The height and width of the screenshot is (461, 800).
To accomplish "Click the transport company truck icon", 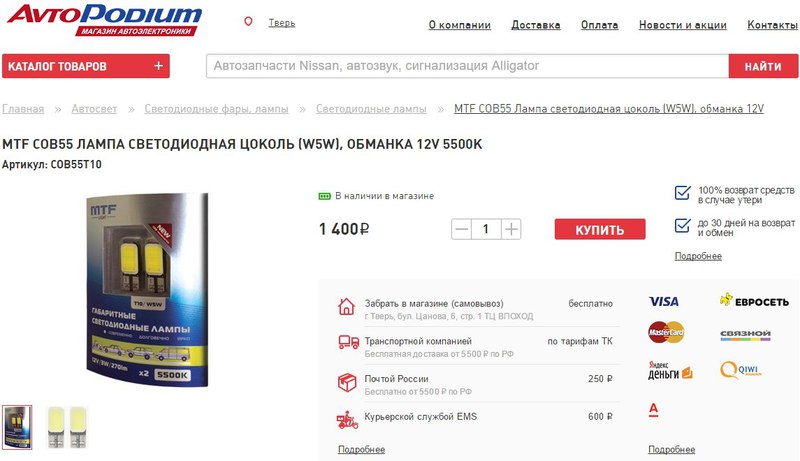I will pos(348,342).
